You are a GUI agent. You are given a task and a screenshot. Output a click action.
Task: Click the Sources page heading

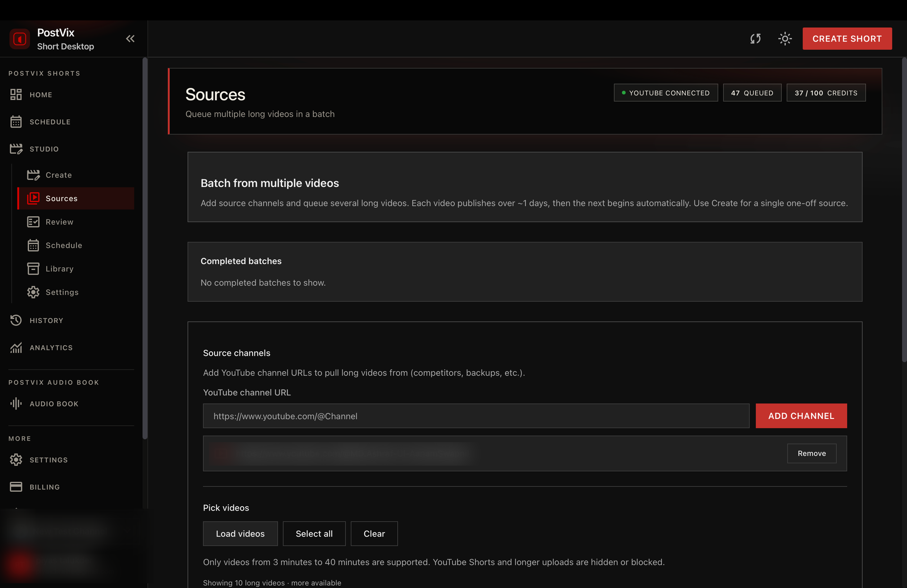coord(215,94)
